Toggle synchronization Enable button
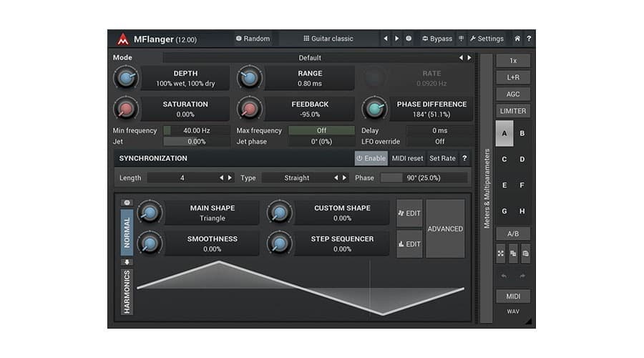 (371, 158)
